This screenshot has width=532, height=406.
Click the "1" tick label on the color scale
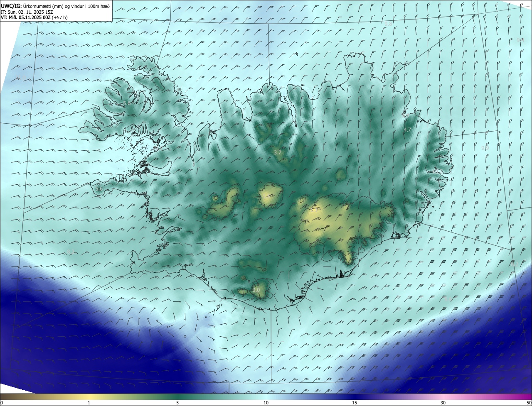[89, 403]
